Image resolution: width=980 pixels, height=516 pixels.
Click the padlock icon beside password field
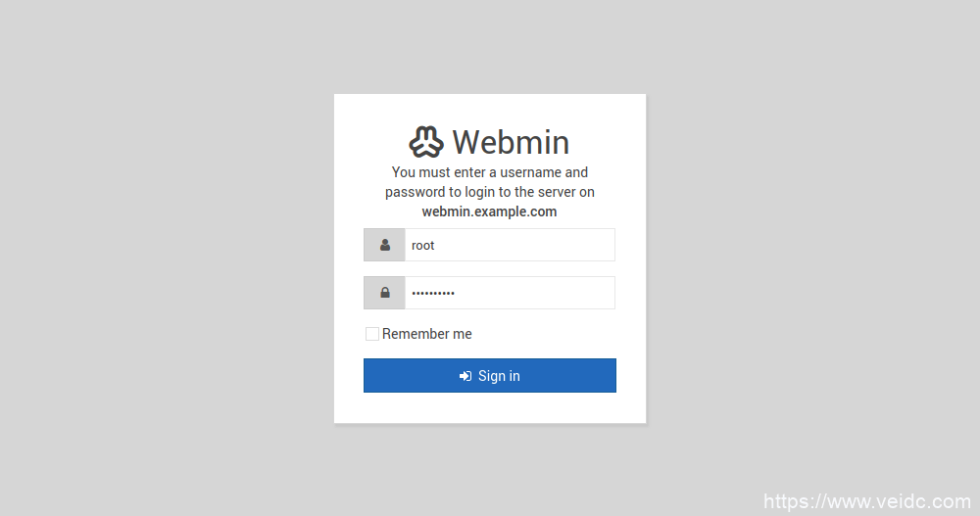(x=384, y=293)
